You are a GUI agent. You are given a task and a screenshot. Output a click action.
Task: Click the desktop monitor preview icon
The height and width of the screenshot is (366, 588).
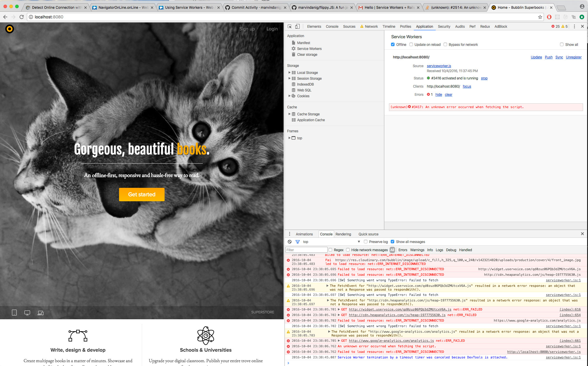click(x=27, y=313)
